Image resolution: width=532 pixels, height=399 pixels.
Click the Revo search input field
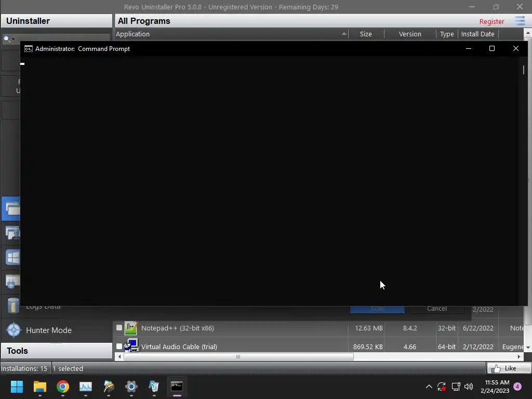click(x=63, y=39)
